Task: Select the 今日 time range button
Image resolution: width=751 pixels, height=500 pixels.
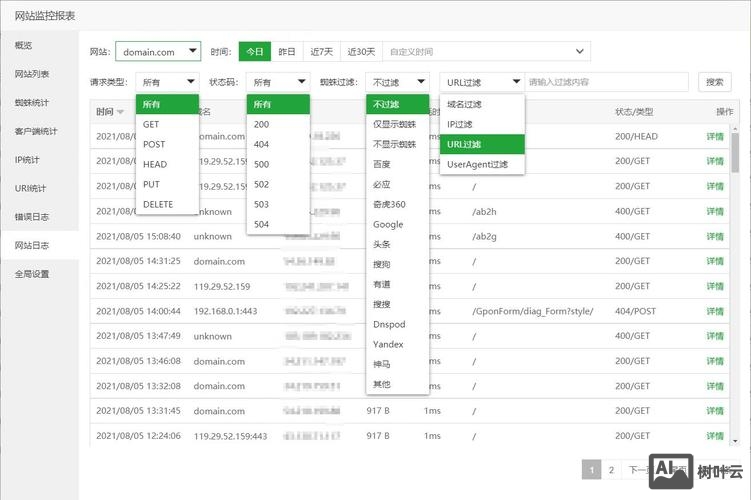Action: click(x=255, y=52)
